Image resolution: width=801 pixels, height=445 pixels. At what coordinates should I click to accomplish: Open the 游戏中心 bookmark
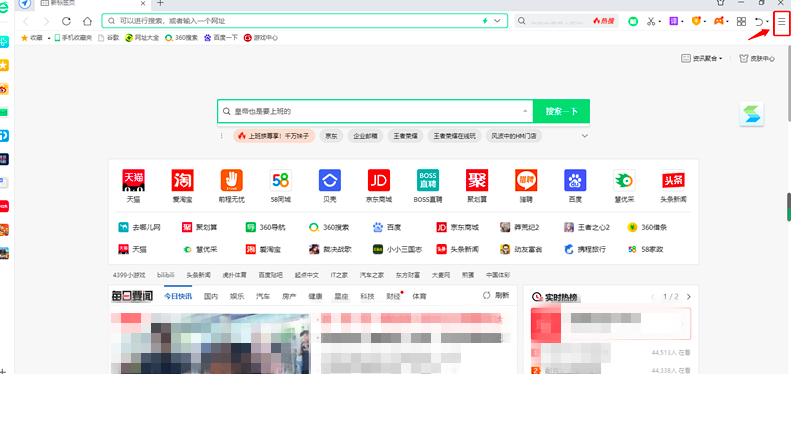(261, 37)
